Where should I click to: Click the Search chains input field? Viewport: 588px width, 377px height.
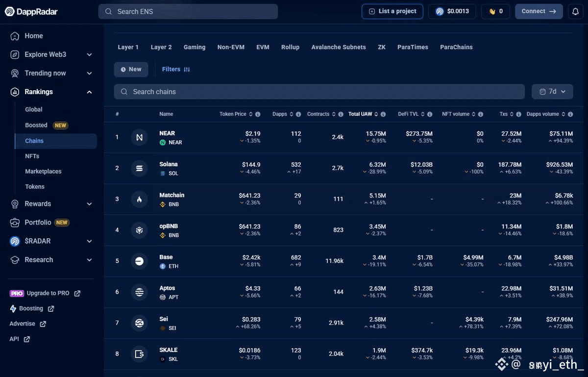pyautogui.click(x=320, y=92)
